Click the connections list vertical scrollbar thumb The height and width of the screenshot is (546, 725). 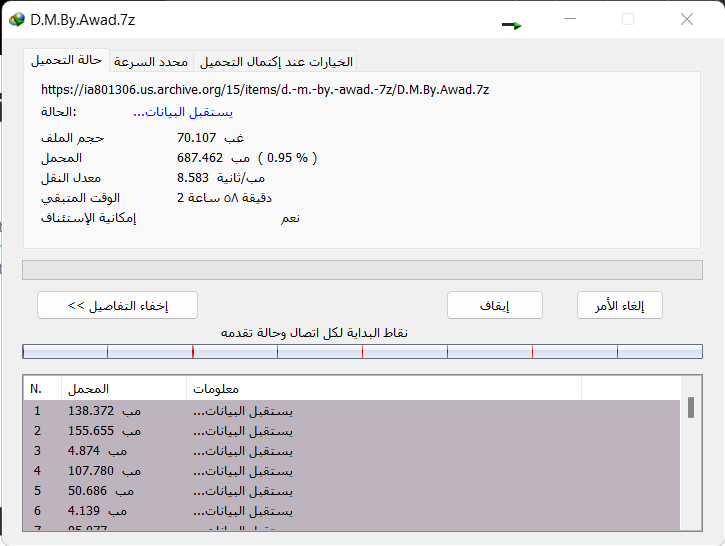pyautogui.click(x=690, y=408)
